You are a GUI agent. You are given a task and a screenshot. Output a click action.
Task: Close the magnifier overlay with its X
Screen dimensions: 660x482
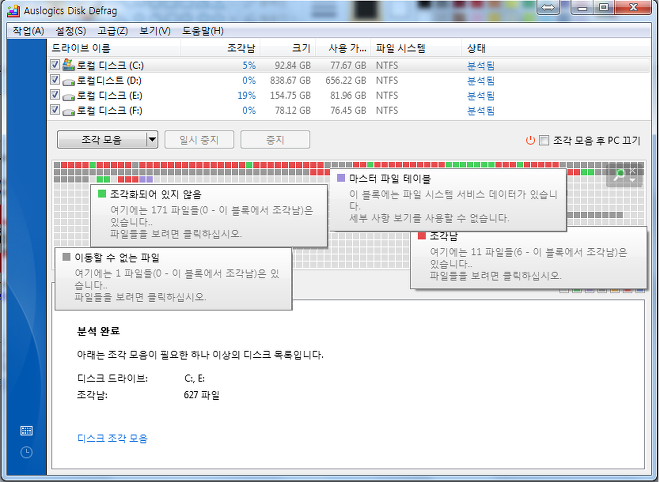pos(632,170)
